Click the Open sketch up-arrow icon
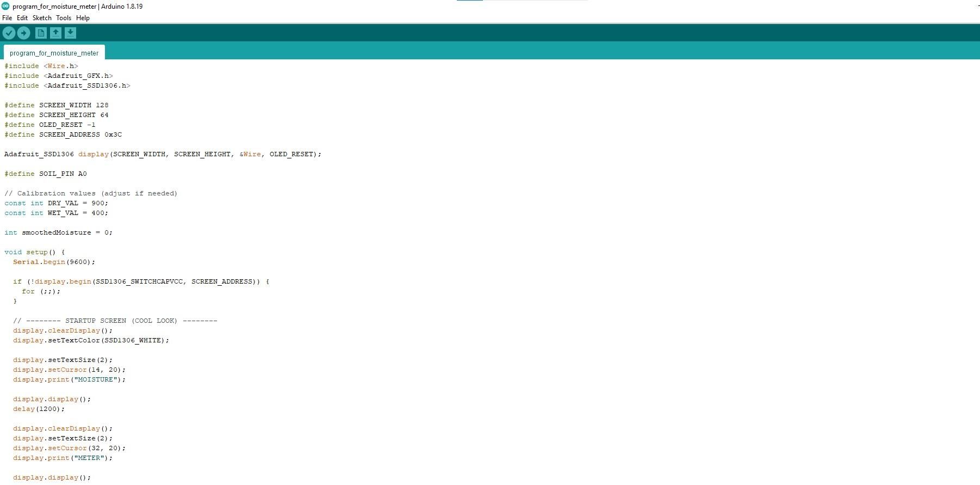Screen dimensions: 980x485 click(55, 33)
